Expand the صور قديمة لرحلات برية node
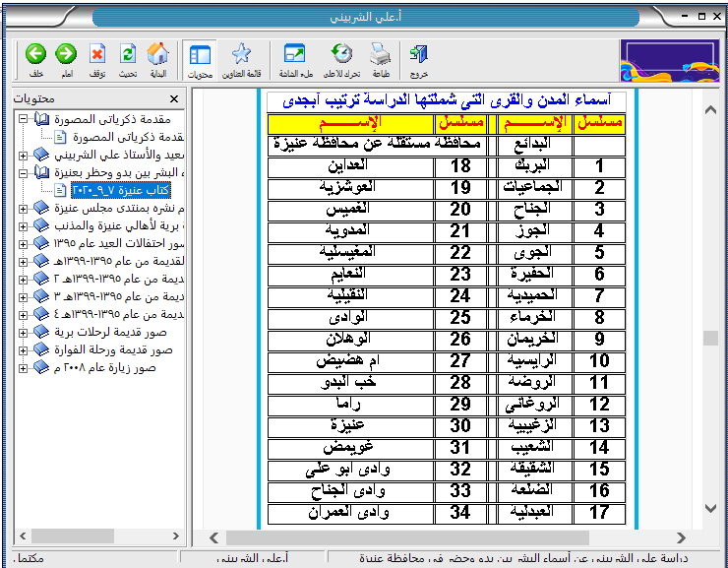 23,333
